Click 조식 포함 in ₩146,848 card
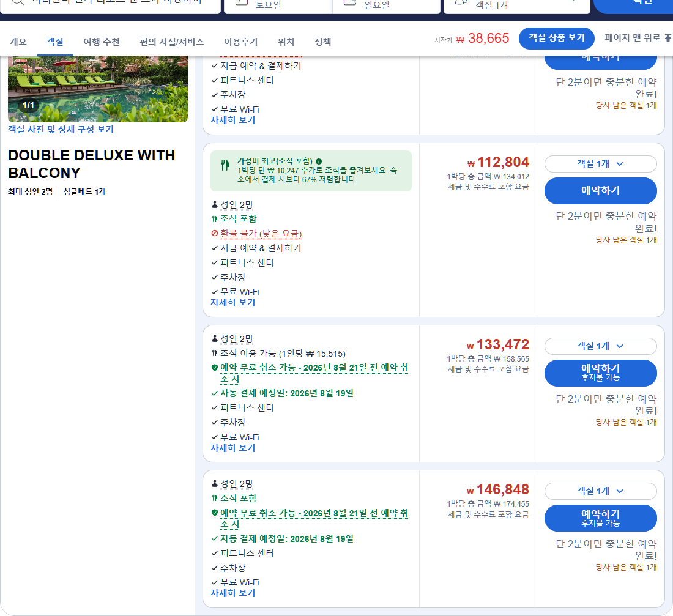Viewport: 673px width, 616px height. coord(238,498)
